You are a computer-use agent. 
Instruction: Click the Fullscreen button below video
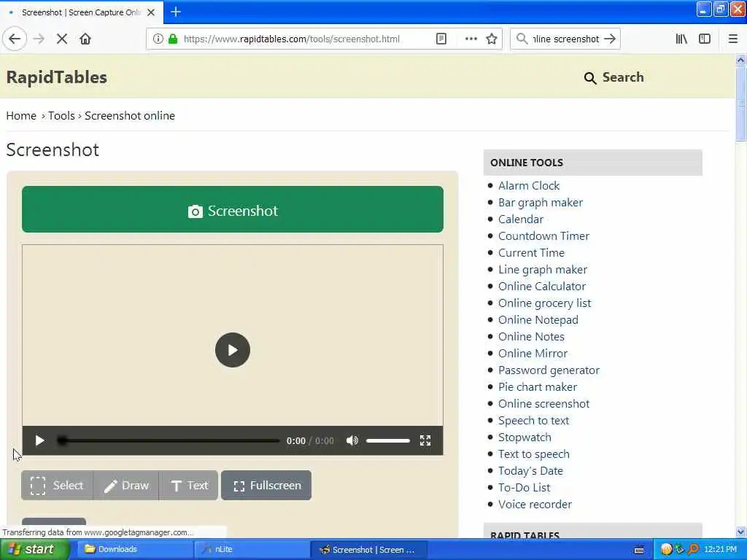click(266, 485)
